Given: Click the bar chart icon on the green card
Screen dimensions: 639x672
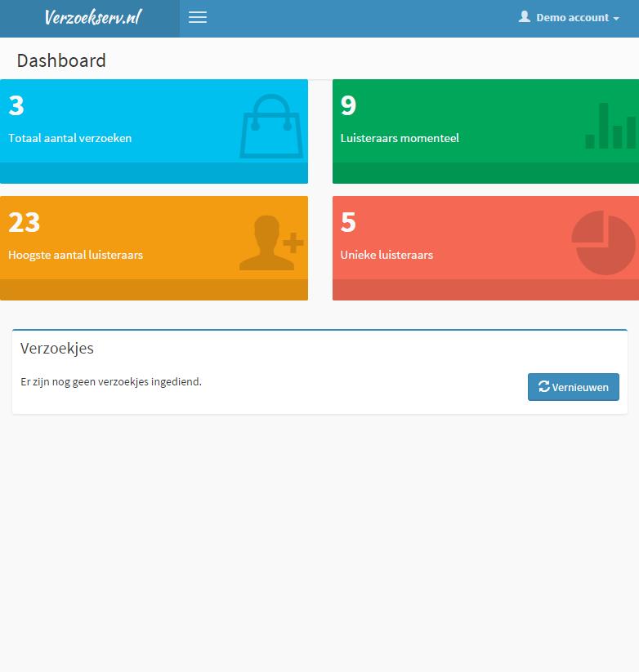Looking at the screenshot, I should click(610, 126).
